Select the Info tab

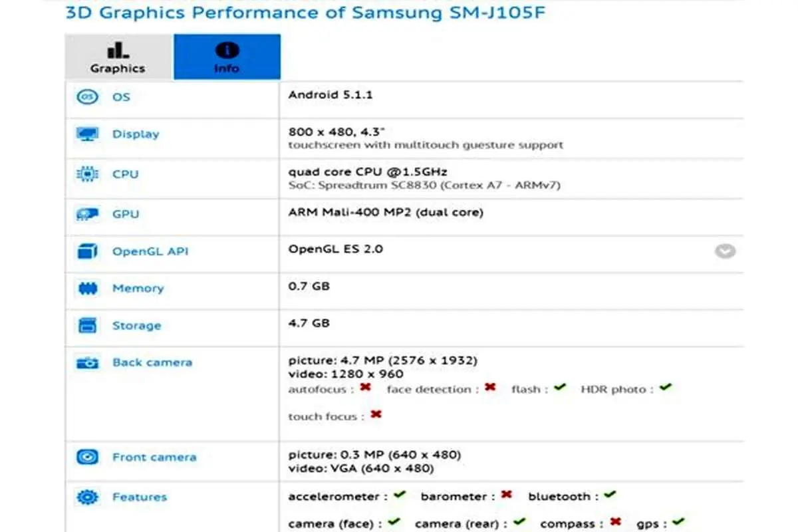point(227,57)
